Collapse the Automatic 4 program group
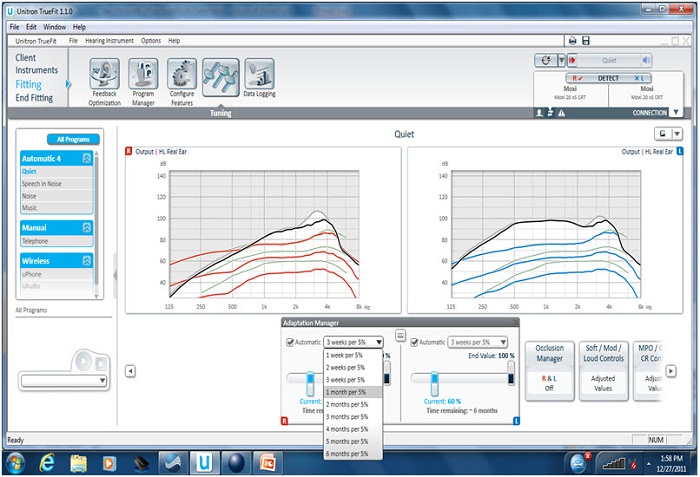 coord(87,159)
